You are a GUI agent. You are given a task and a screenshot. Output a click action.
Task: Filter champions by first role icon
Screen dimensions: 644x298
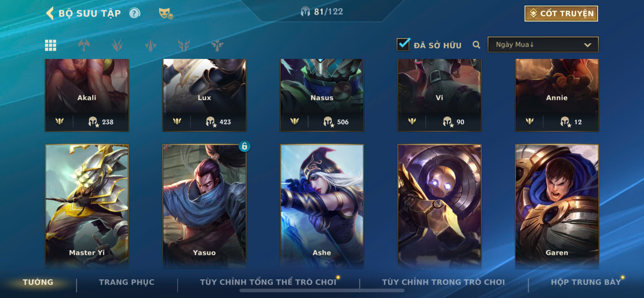pyautogui.click(x=84, y=45)
